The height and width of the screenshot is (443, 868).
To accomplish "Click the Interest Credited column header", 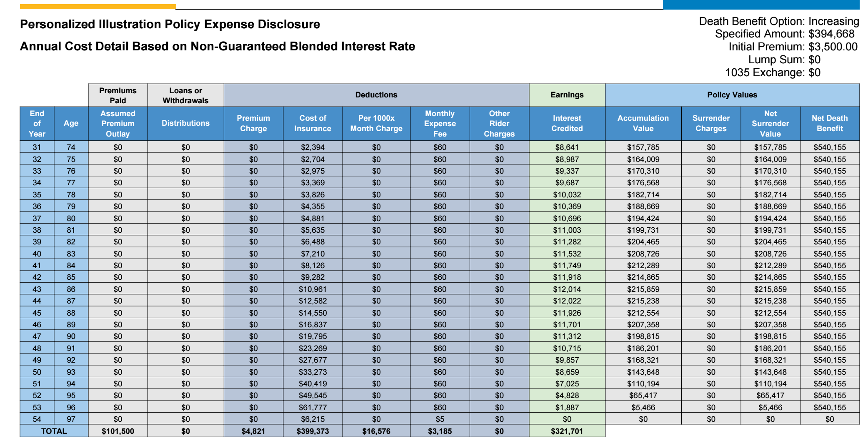I will (x=567, y=123).
